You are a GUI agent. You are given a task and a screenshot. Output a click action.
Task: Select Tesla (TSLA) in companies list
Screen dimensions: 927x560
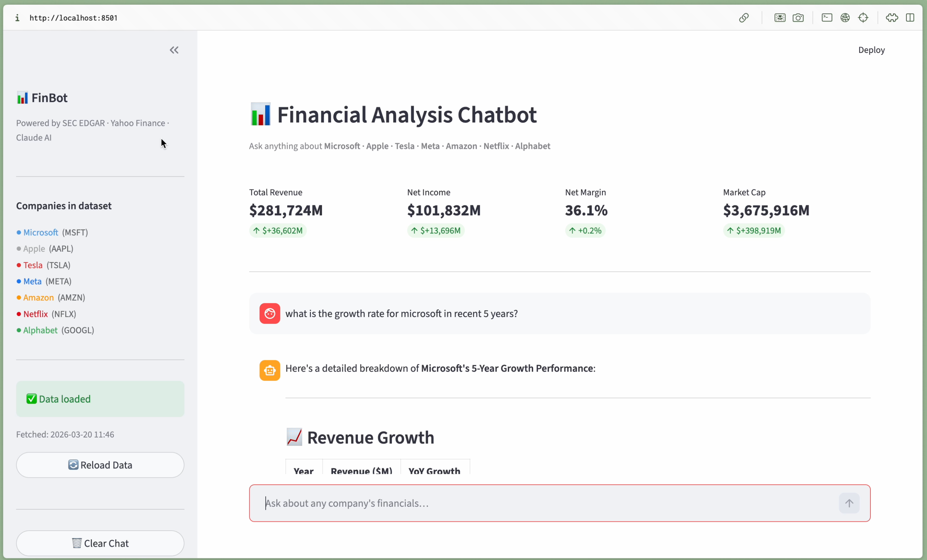coord(43,265)
